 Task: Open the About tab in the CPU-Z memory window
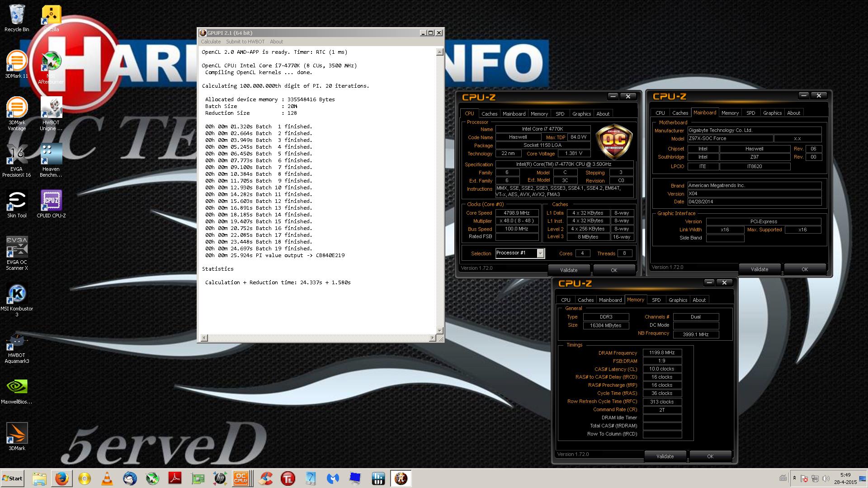tap(699, 300)
